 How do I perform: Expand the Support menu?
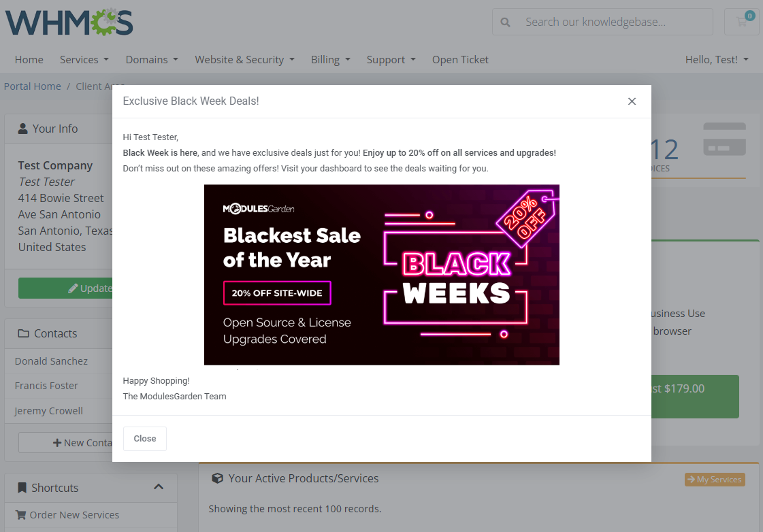coord(391,60)
